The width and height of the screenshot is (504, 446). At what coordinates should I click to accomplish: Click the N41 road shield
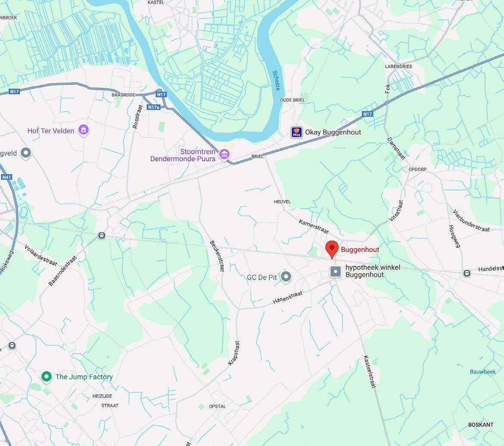point(7,177)
